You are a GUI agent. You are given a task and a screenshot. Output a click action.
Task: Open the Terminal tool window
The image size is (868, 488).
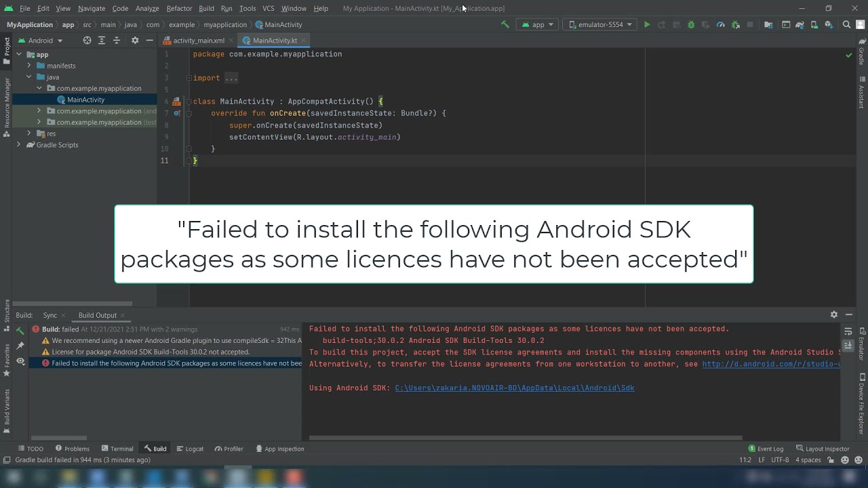click(x=117, y=449)
